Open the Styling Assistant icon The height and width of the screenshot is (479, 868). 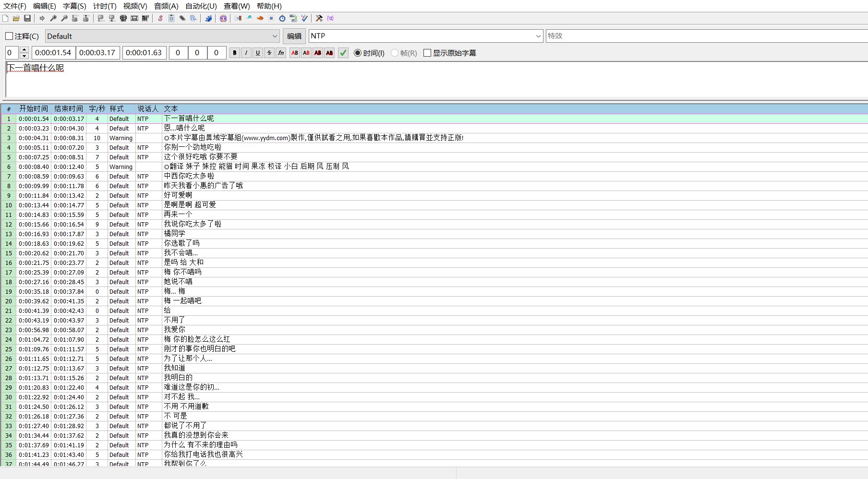click(249, 18)
